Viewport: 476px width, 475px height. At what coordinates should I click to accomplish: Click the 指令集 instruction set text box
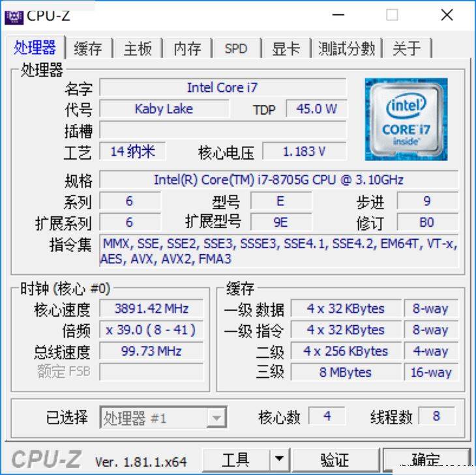pyautogui.click(x=278, y=251)
